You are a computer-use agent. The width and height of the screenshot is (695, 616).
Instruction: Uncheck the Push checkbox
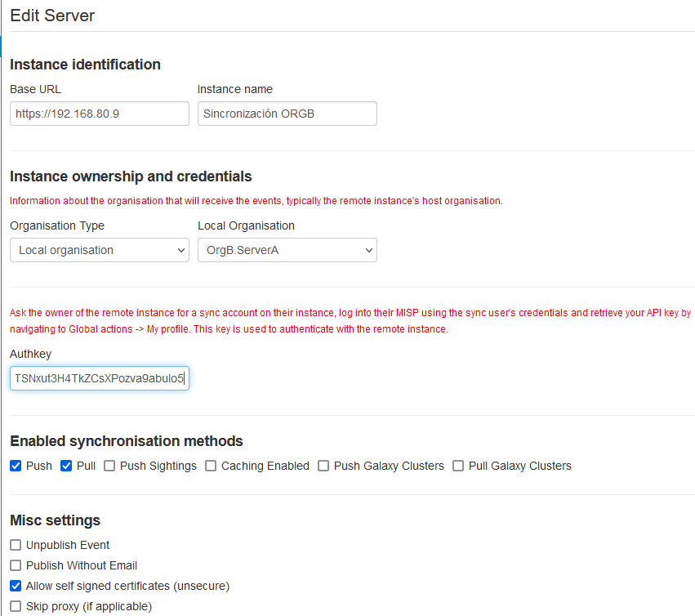tap(16, 466)
